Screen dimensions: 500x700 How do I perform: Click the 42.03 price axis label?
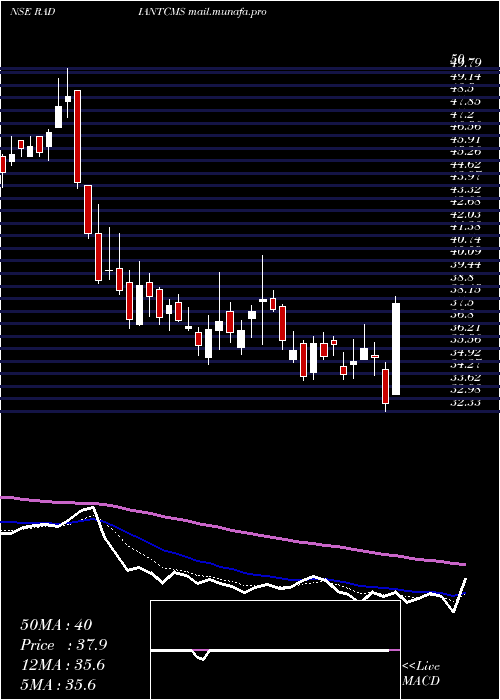click(x=465, y=215)
